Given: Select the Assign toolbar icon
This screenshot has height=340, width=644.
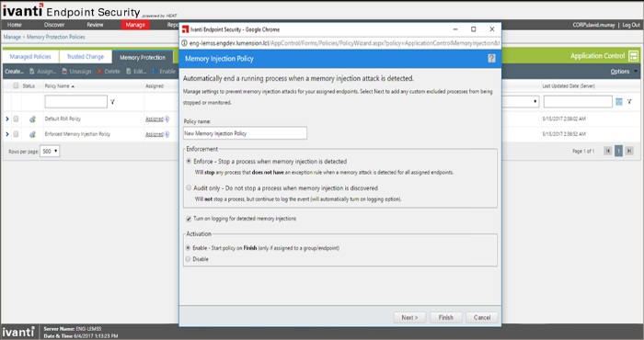Looking at the screenshot, I should pyautogui.click(x=32, y=72).
